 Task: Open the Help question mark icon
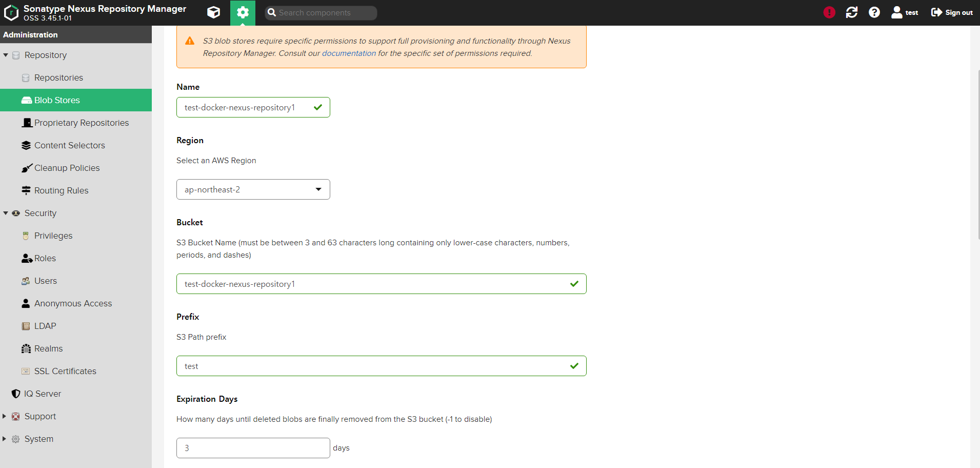(874, 12)
